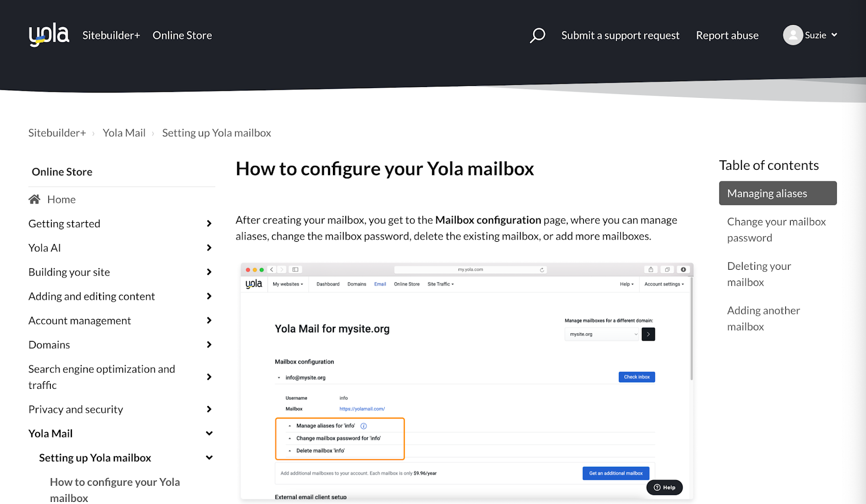Click the info icon beside Manage aliases
The height and width of the screenshot is (504, 866).
[363, 426]
